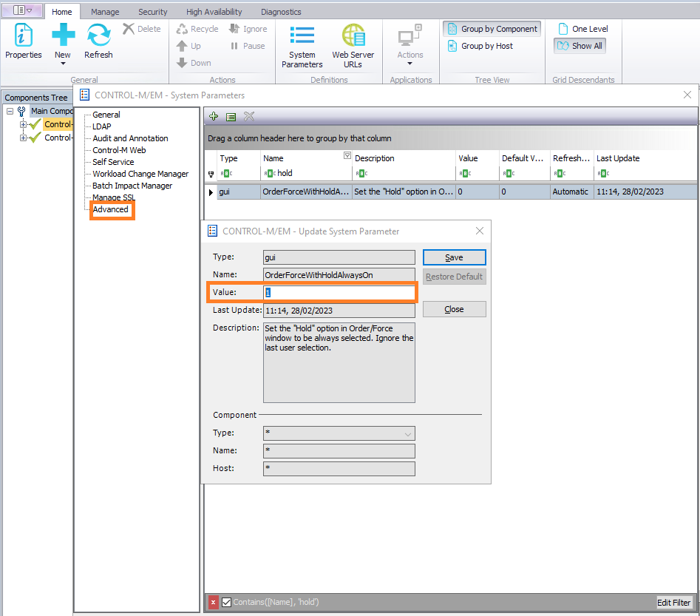Open the High Availability tab

click(x=214, y=12)
